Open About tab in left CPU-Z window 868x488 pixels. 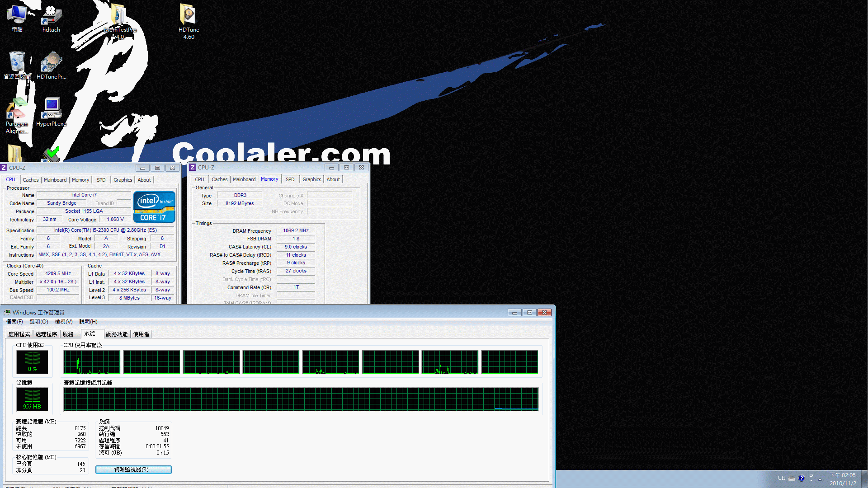point(145,180)
